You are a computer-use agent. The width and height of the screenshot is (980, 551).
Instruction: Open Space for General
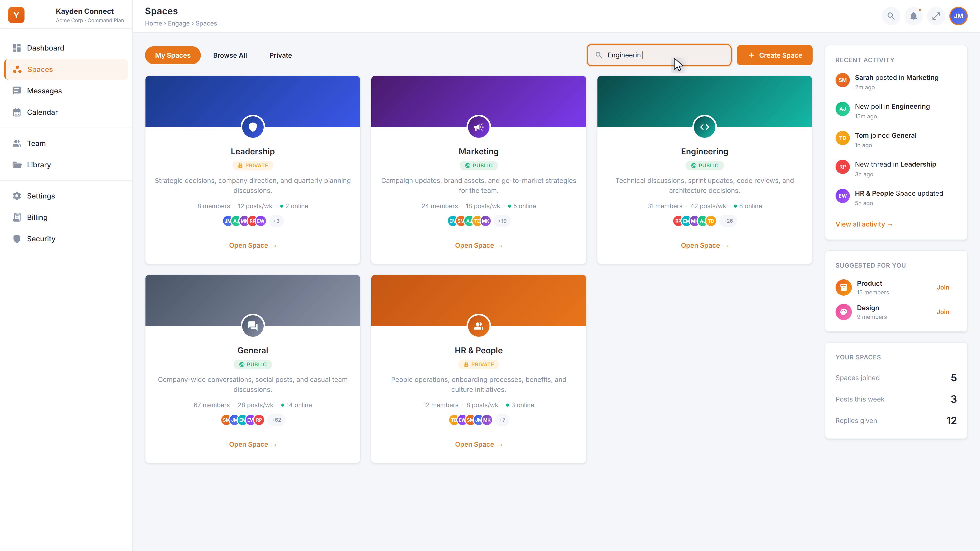pos(253,445)
